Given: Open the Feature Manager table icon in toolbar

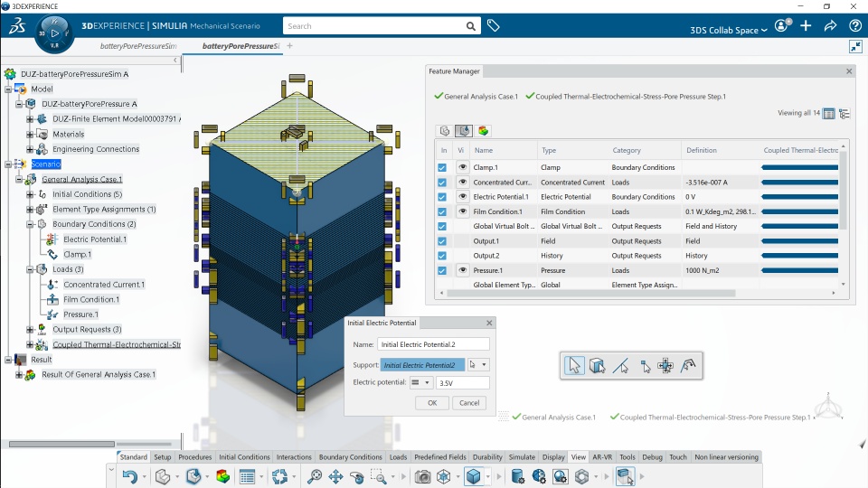Looking at the screenshot, I should pyautogui.click(x=247, y=476).
